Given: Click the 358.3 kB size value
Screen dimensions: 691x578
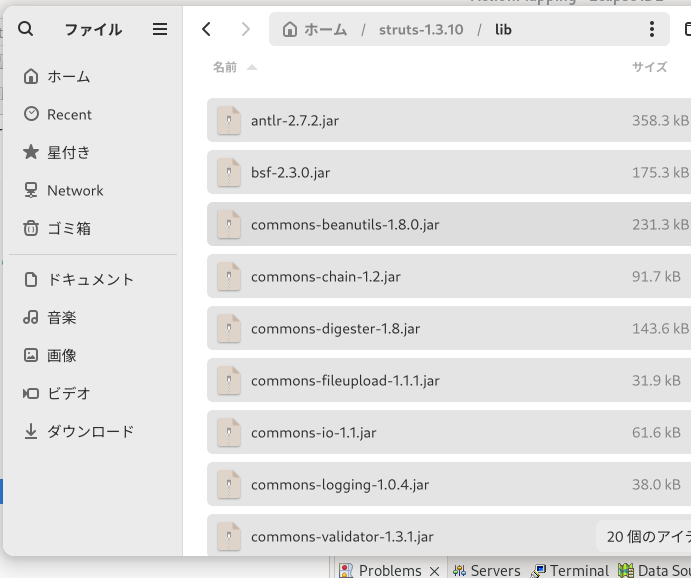Looking at the screenshot, I should 661,120.
